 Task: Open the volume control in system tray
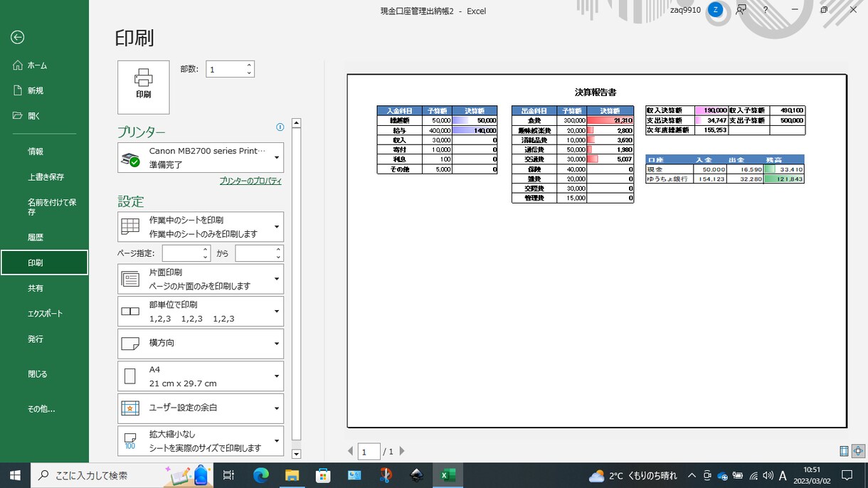(768, 475)
